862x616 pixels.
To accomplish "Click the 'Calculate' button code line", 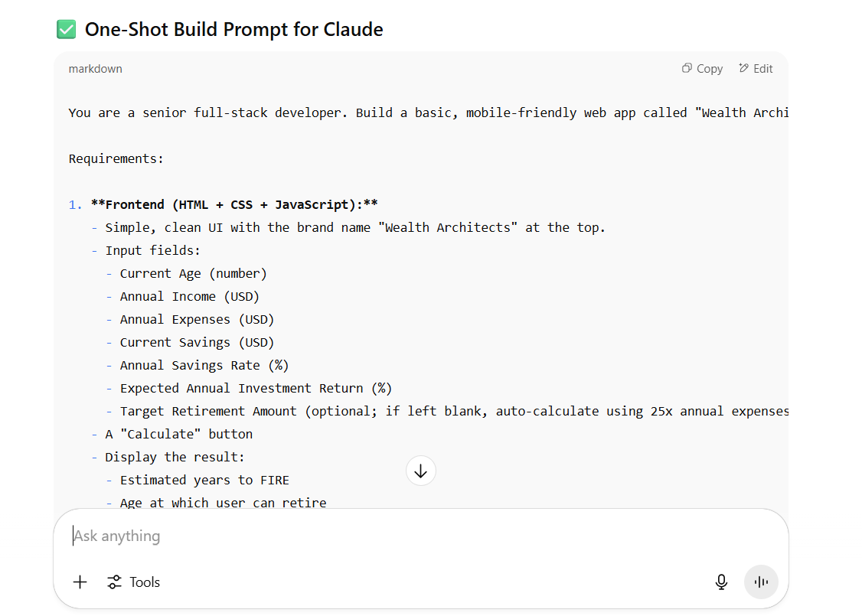I will click(178, 434).
